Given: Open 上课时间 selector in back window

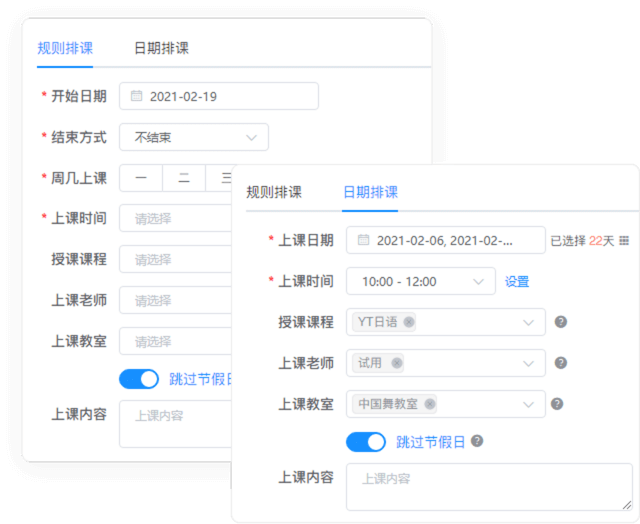Looking at the screenshot, I should click(176, 218).
